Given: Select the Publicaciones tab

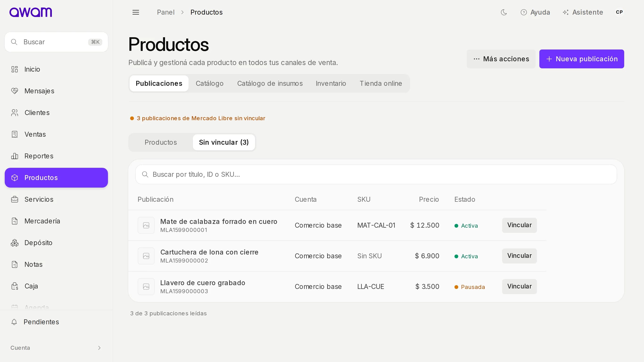Looking at the screenshot, I should click(159, 83).
